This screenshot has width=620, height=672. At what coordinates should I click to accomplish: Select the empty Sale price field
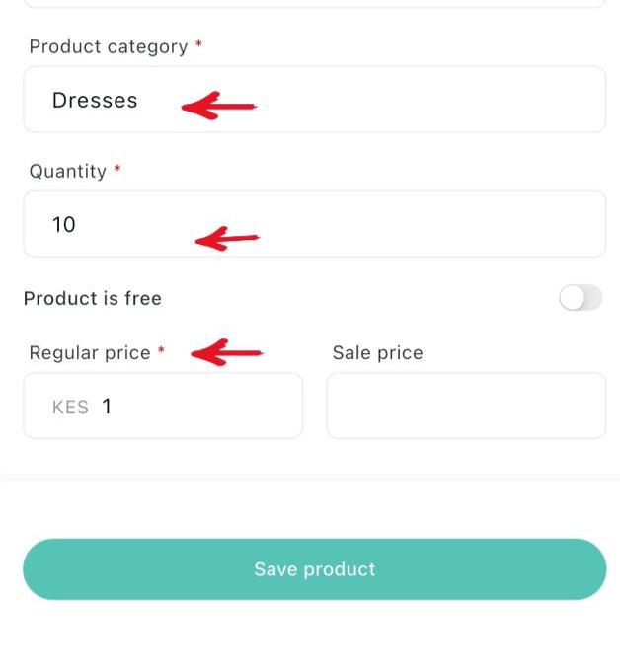(x=466, y=406)
